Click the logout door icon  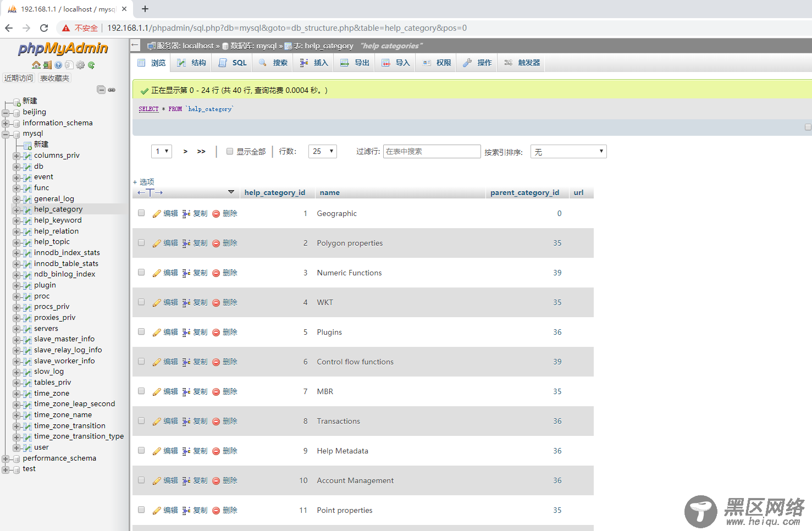pyautogui.click(x=47, y=65)
